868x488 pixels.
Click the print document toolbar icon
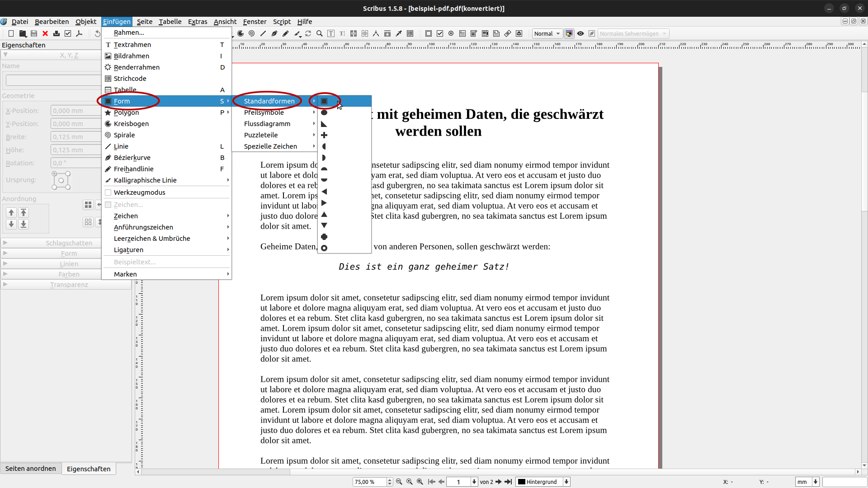click(57, 33)
